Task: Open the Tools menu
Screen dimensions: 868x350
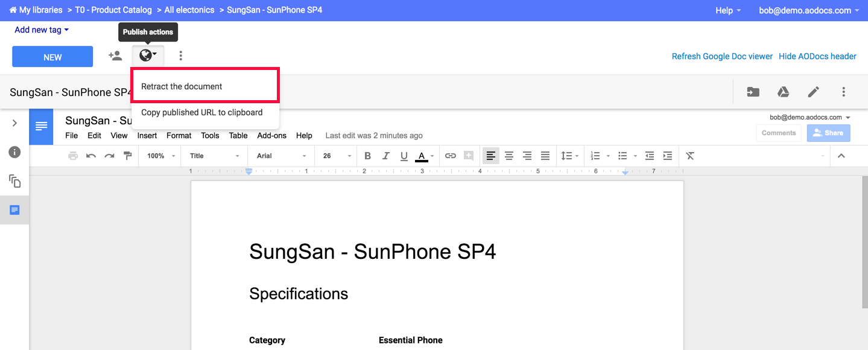Action: [210, 136]
